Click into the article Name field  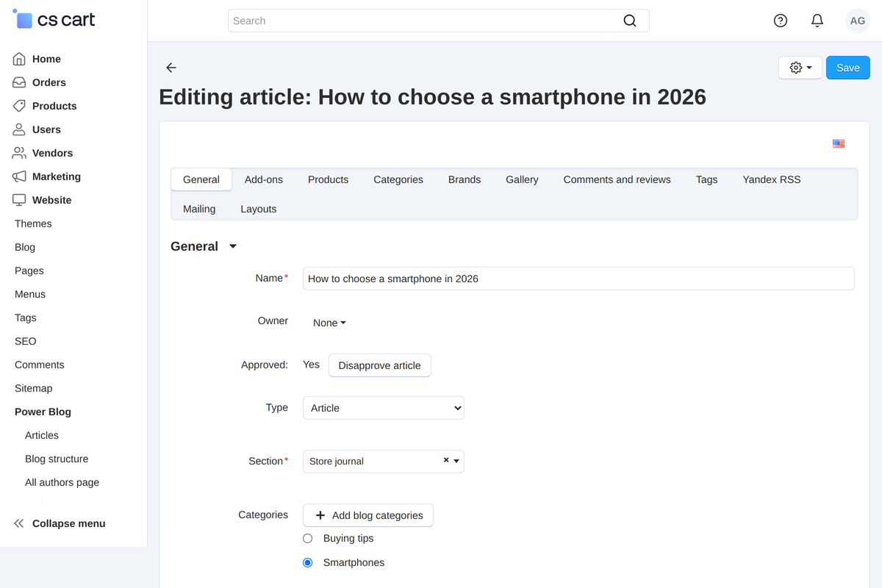(x=578, y=279)
